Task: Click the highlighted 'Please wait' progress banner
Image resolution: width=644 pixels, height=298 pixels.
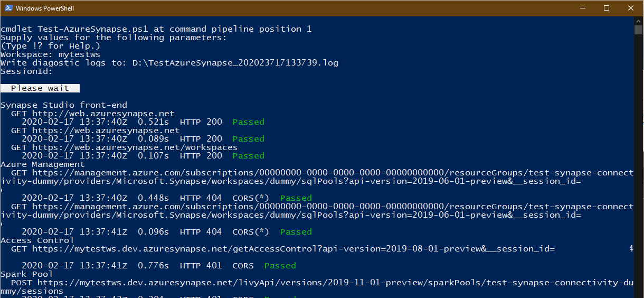Action: click(40, 88)
